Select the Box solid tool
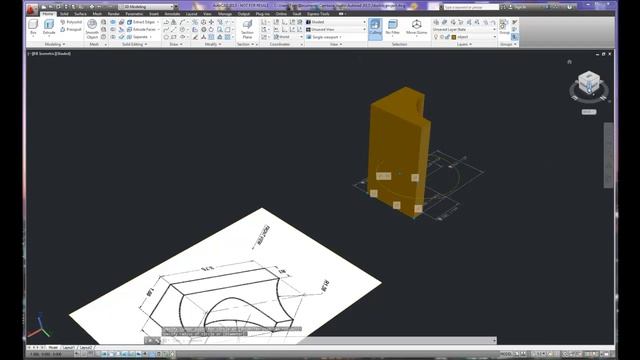Image resolution: width=640 pixels, height=360 pixels. click(33, 27)
